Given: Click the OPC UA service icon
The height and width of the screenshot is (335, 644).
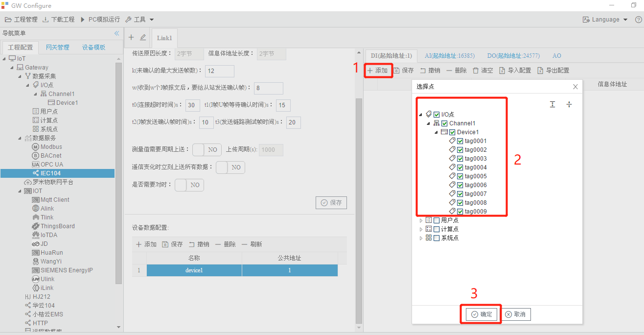Looking at the screenshot, I should click(x=35, y=165).
